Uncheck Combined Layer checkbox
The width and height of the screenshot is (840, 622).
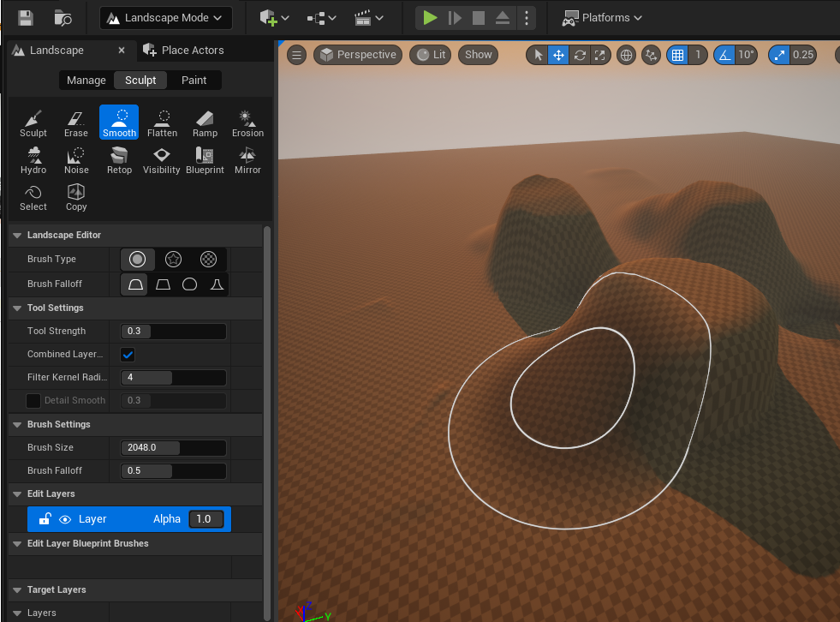coord(128,355)
